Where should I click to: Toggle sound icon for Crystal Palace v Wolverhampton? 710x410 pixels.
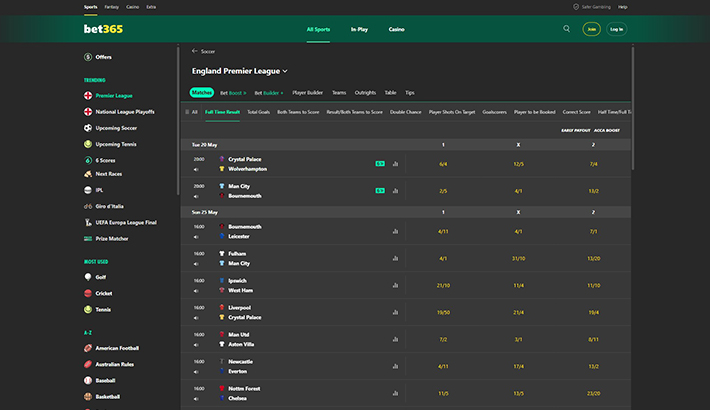(196, 169)
